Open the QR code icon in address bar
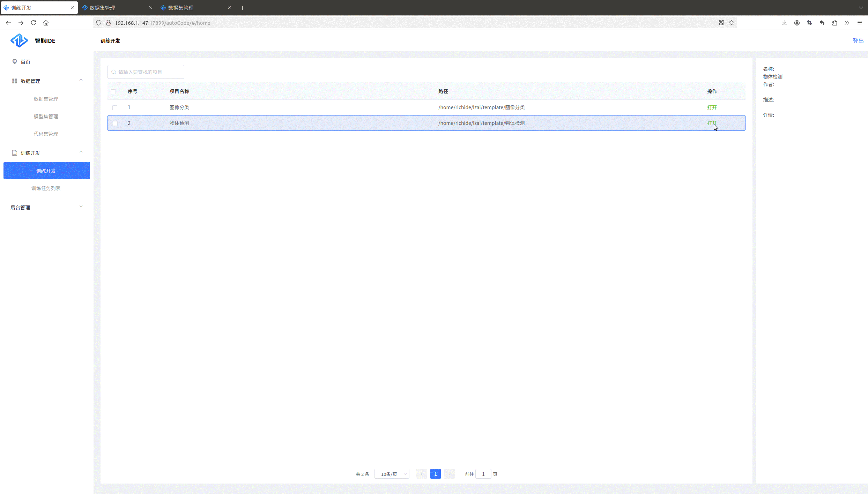This screenshot has width=868, height=494. click(x=722, y=23)
